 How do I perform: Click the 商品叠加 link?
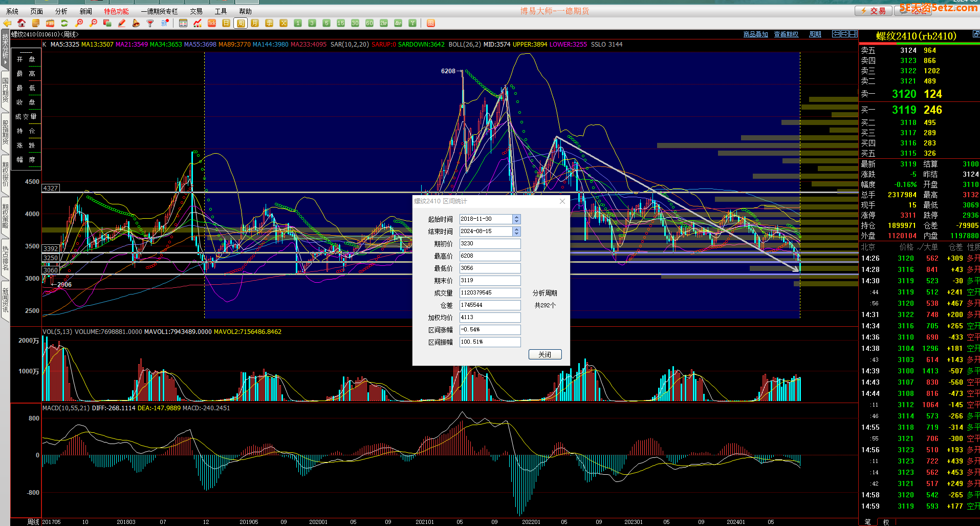click(x=755, y=34)
